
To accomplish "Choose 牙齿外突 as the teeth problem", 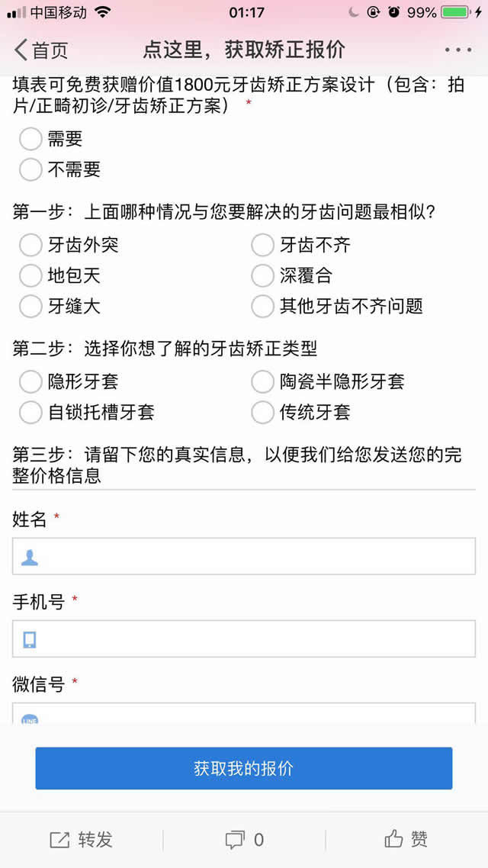I will pyautogui.click(x=30, y=245).
